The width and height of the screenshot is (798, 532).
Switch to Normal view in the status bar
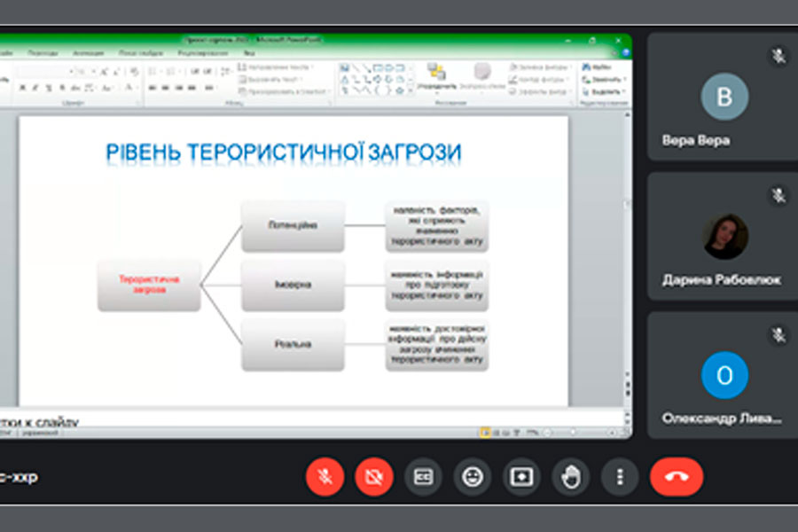coord(485,433)
